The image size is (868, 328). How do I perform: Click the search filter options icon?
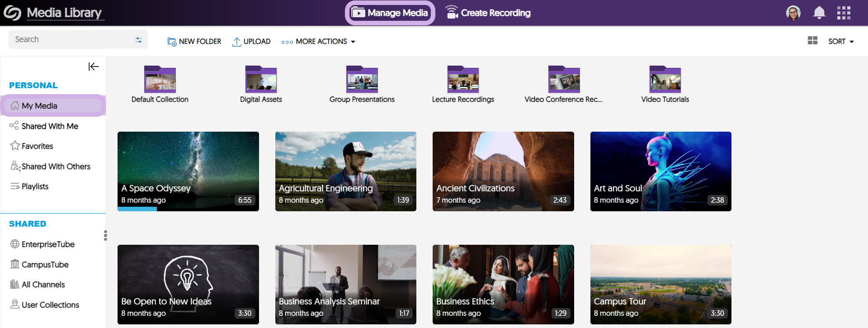pos(138,40)
